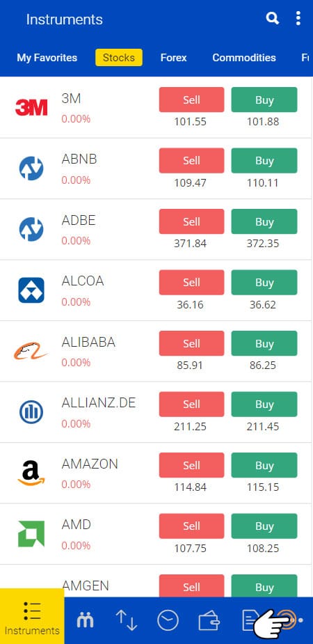Open the clock history icon
Image resolution: width=313 pixels, height=644 pixels.
tap(168, 620)
